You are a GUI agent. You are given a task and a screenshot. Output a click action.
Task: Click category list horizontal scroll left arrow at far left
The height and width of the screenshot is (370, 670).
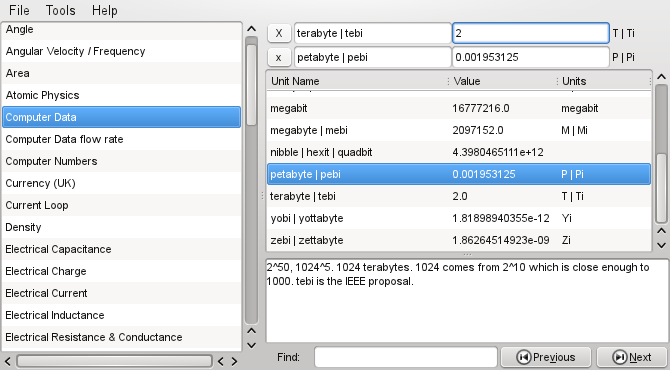point(8,361)
